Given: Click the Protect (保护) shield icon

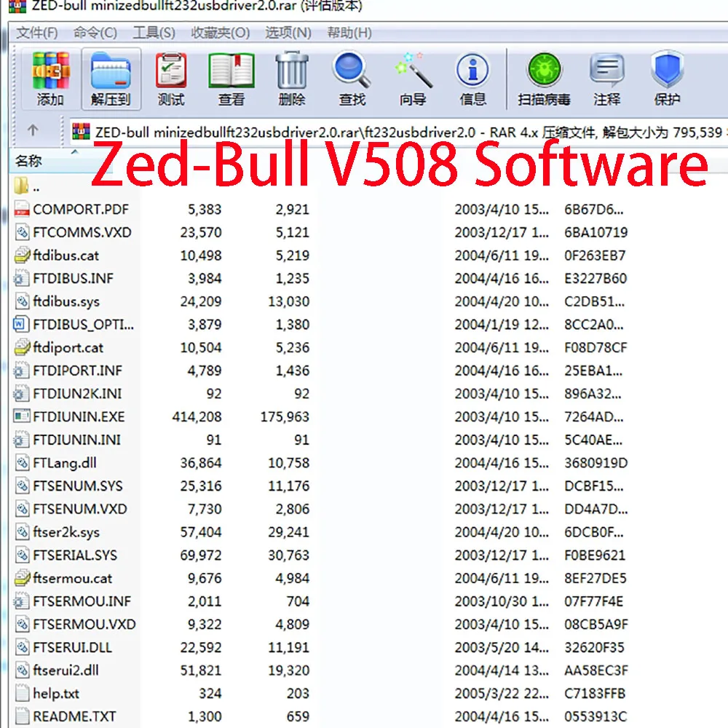Looking at the screenshot, I should [x=667, y=70].
